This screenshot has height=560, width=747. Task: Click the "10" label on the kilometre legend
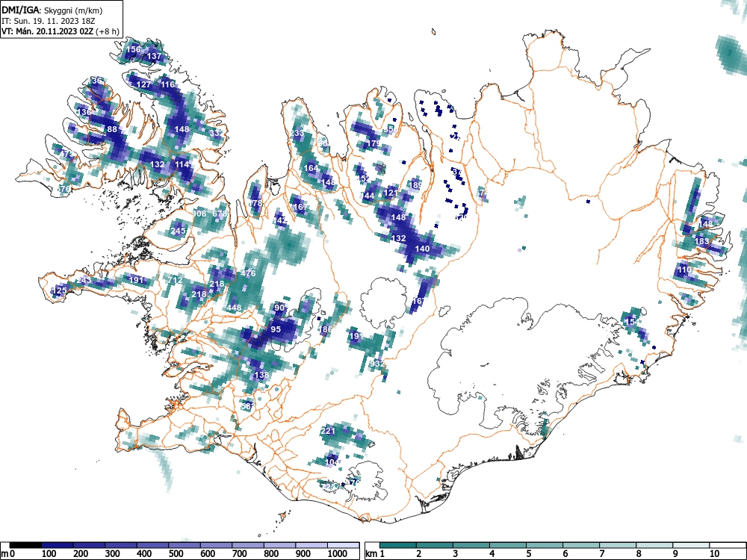point(714,554)
